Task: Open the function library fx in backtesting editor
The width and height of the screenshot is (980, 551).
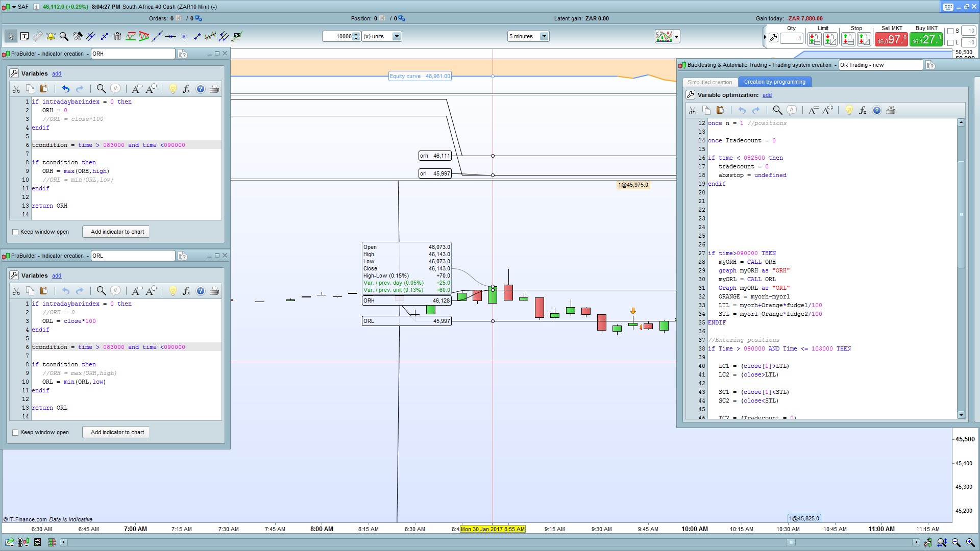Action: point(863,111)
